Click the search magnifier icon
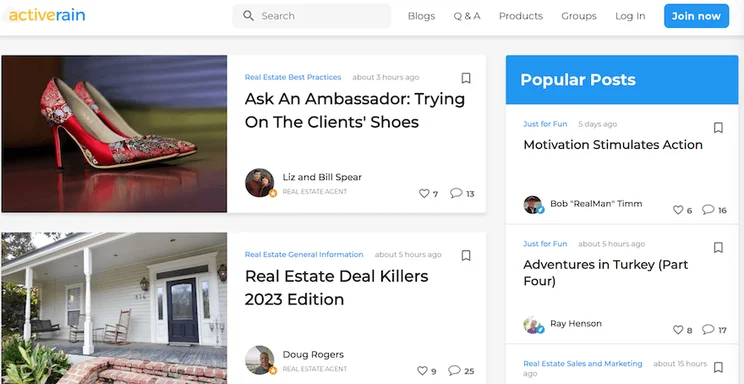 coord(248,16)
